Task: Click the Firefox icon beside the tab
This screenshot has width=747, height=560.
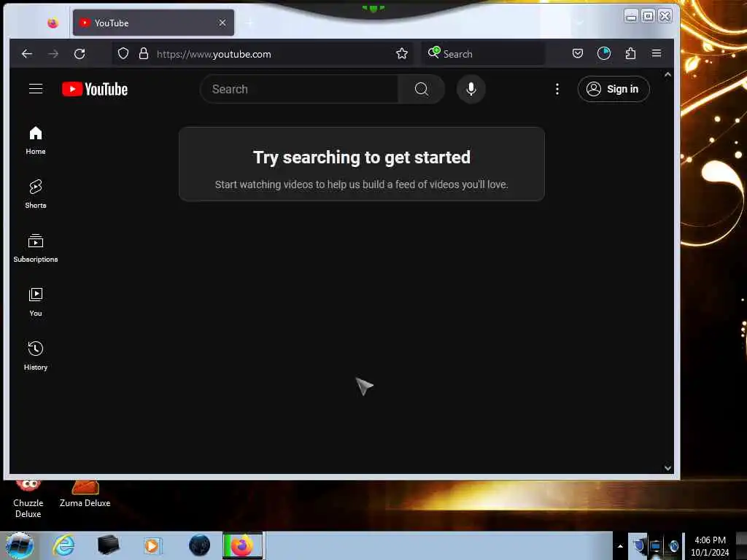Action: 53,23
